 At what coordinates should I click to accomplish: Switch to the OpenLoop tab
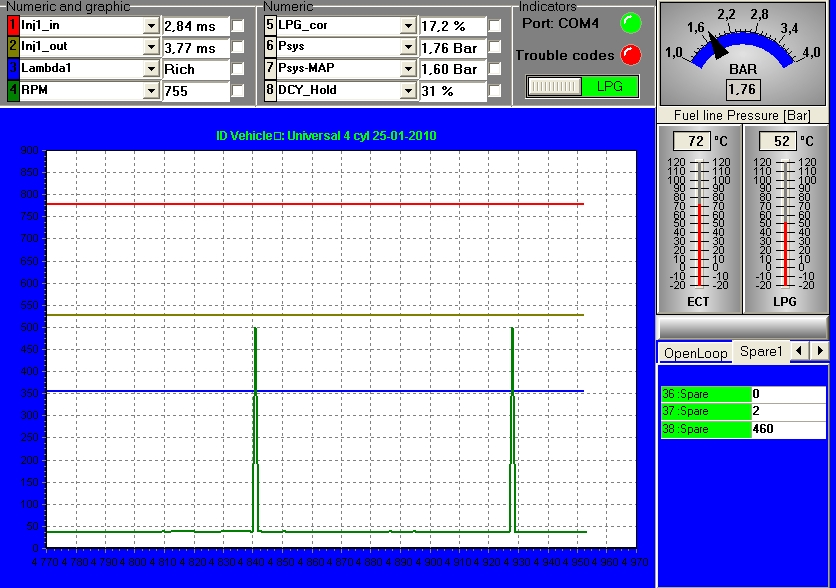click(x=695, y=353)
